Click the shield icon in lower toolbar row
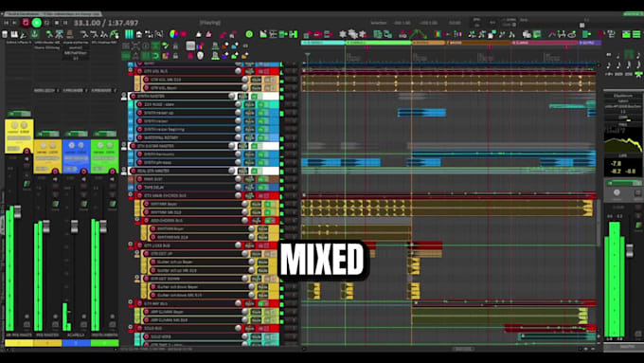Screen dimensions: 644x363 [200, 55]
